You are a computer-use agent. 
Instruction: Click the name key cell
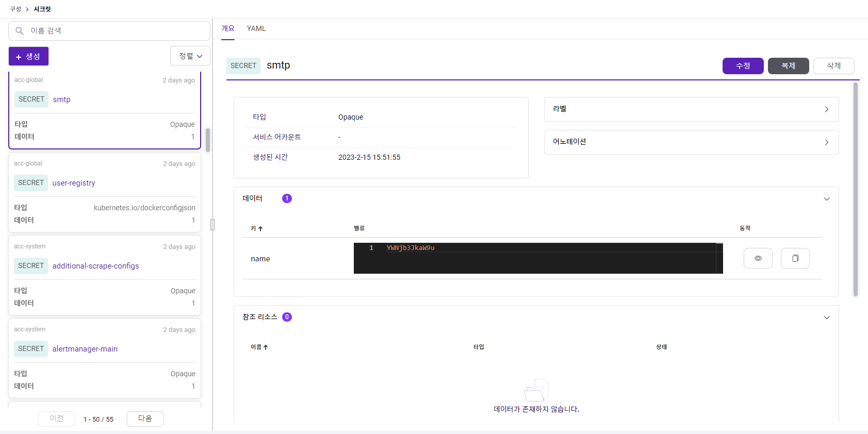[x=260, y=259]
